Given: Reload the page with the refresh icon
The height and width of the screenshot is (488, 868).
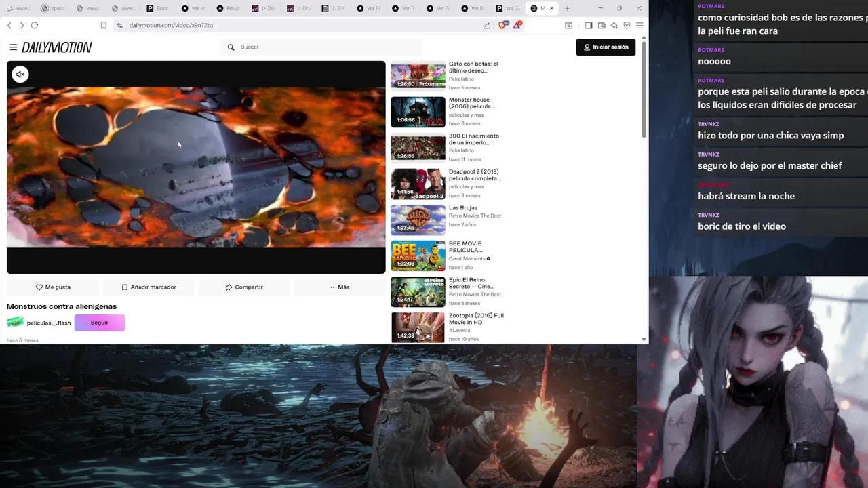Looking at the screenshot, I should click(x=35, y=25).
